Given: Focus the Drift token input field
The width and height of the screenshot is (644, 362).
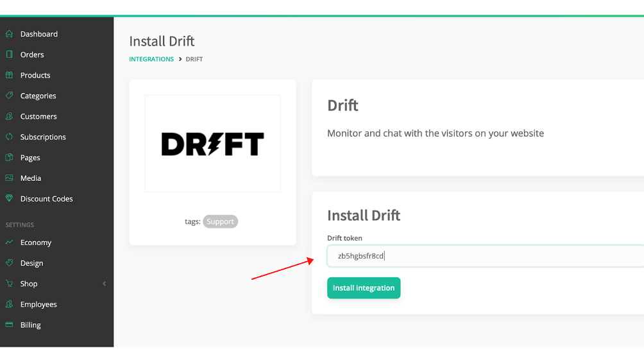Looking at the screenshot, I should (486, 256).
